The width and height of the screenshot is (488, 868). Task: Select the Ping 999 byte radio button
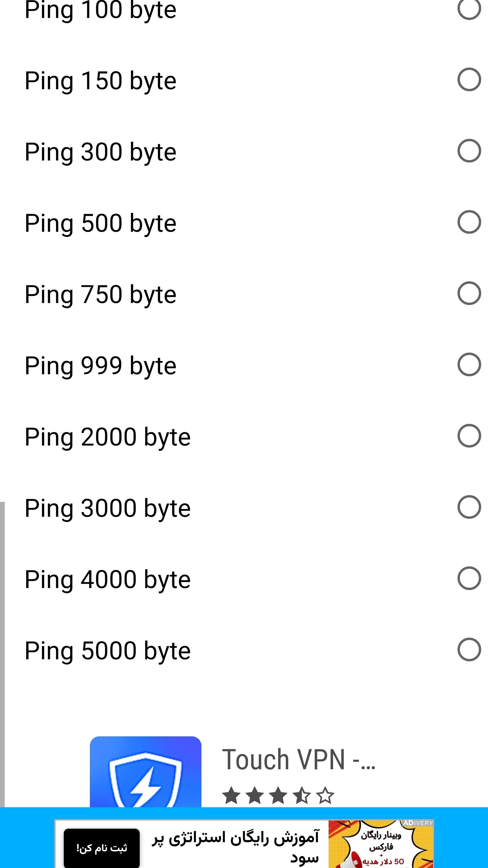point(469,365)
